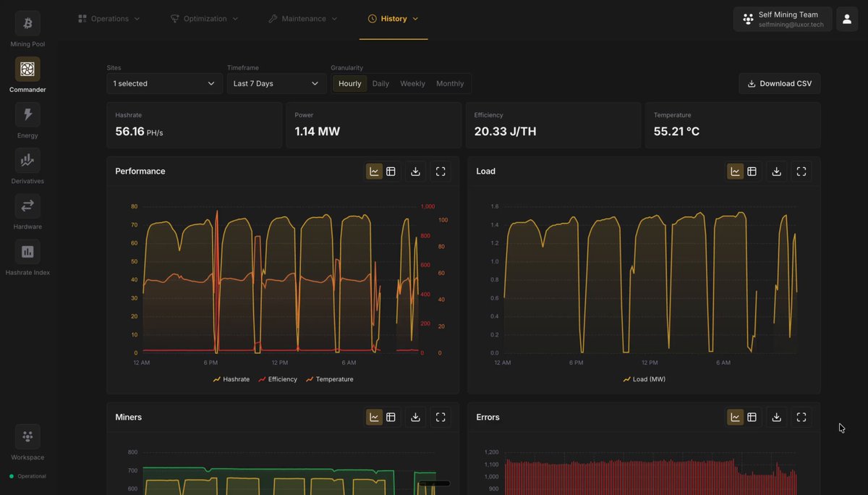Switch Load panel to chart view

[x=735, y=172]
